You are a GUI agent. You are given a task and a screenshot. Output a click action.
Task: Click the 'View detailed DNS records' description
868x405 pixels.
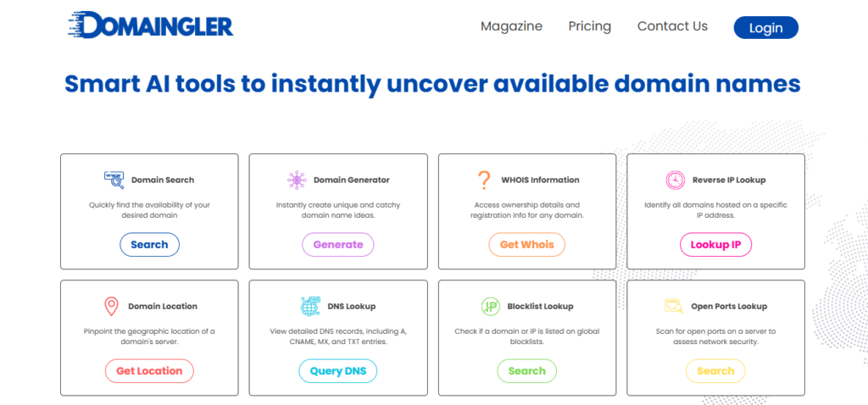coord(338,336)
